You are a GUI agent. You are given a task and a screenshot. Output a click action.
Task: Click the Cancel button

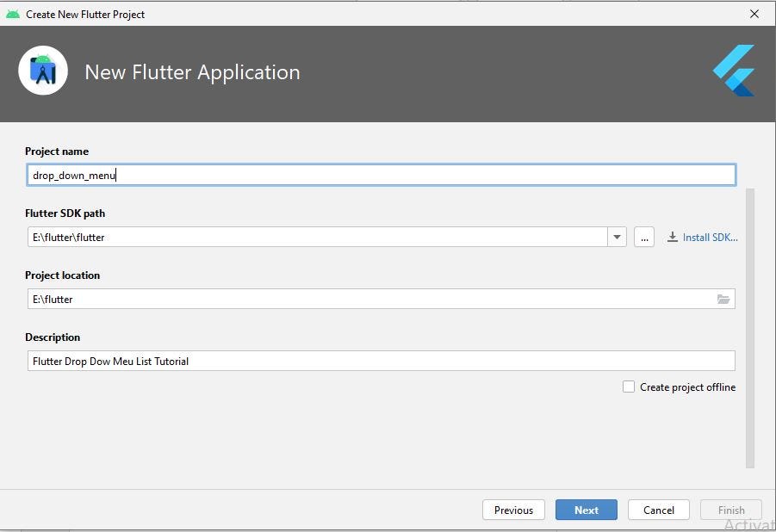tap(658, 510)
